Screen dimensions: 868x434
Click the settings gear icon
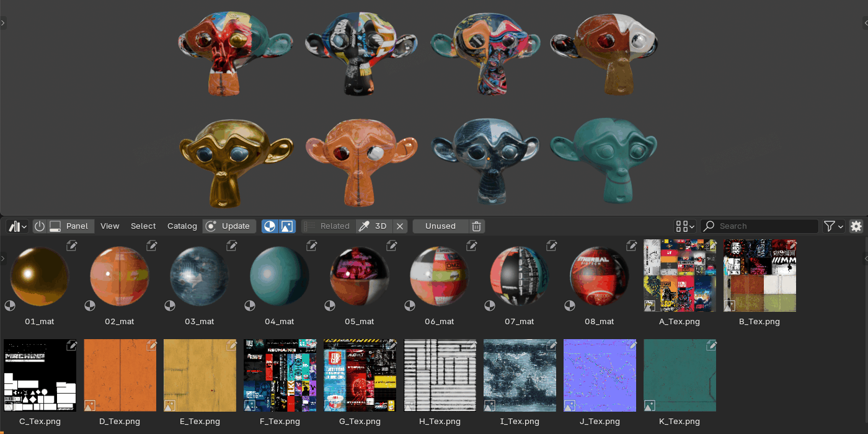(x=856, y=226)
